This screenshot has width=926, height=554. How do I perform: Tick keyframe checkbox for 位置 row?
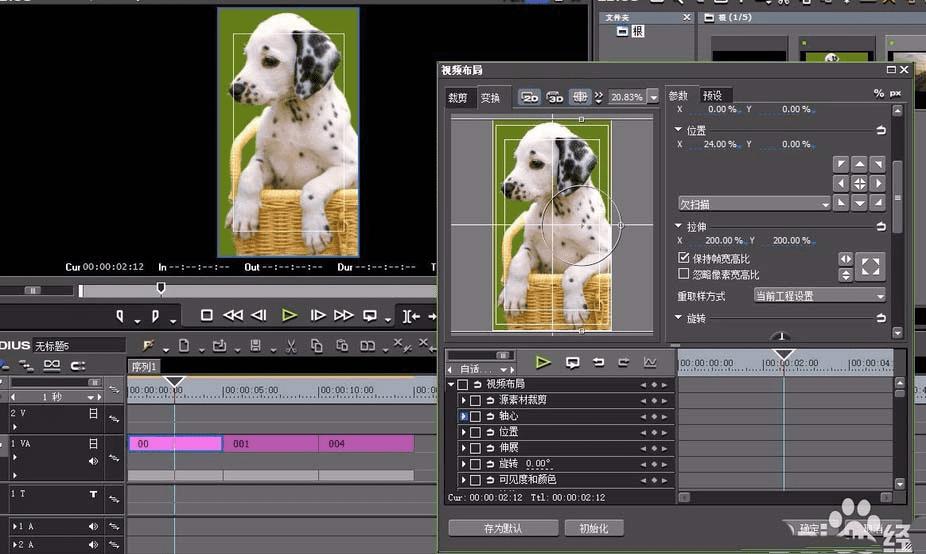pyautogui.click(x=475, y=432)
